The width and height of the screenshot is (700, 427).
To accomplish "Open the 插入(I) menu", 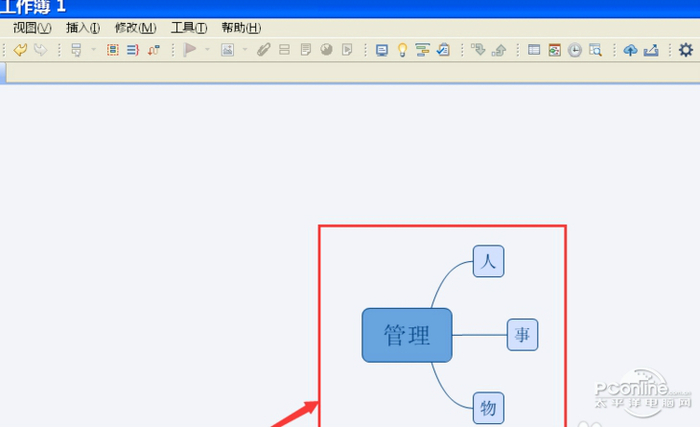I will pos(83,28).
